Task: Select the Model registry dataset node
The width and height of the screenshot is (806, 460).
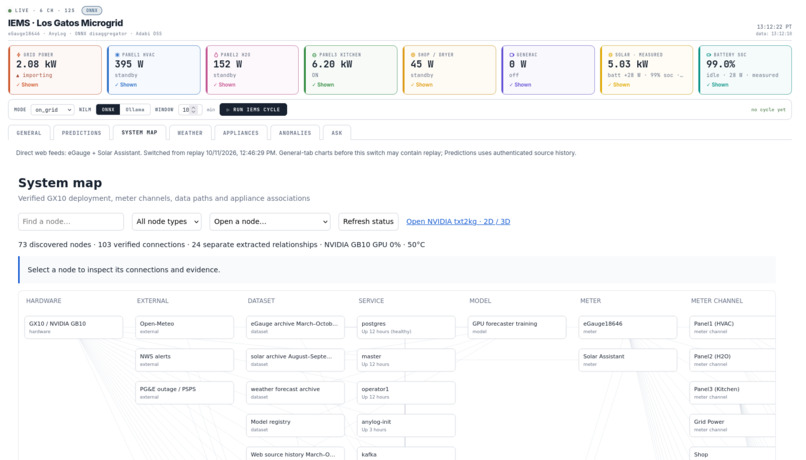Action: [296, 425]
